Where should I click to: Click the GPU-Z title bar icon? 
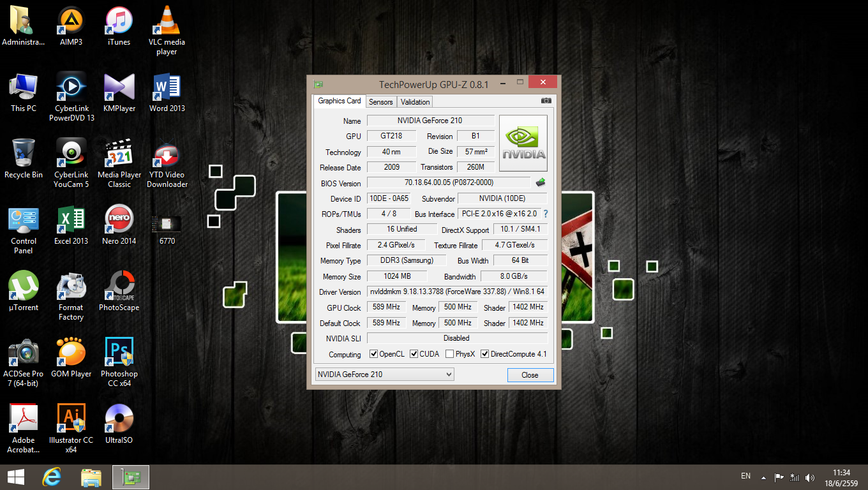[x=318, y=84]
